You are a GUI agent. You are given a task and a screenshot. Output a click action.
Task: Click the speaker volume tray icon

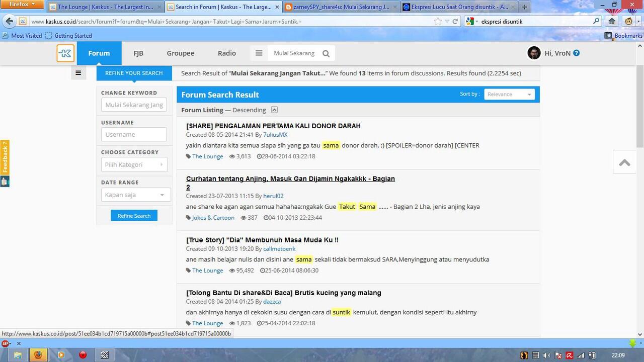tap(547, 355)
